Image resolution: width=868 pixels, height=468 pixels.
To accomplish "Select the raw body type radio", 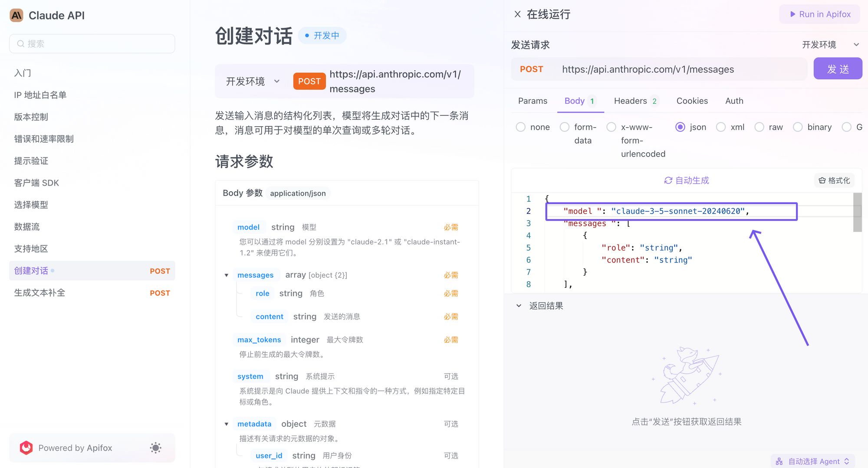I will (x=759, y=127).
